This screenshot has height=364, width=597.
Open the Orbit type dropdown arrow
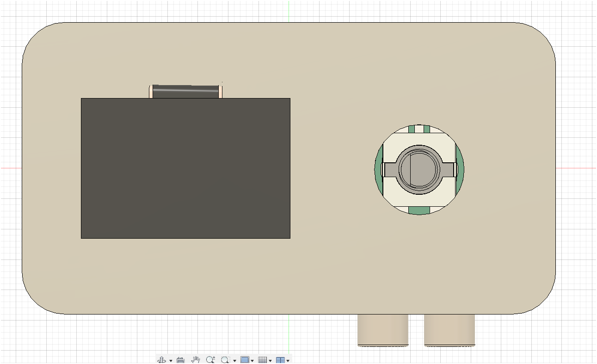click(171, 360)
